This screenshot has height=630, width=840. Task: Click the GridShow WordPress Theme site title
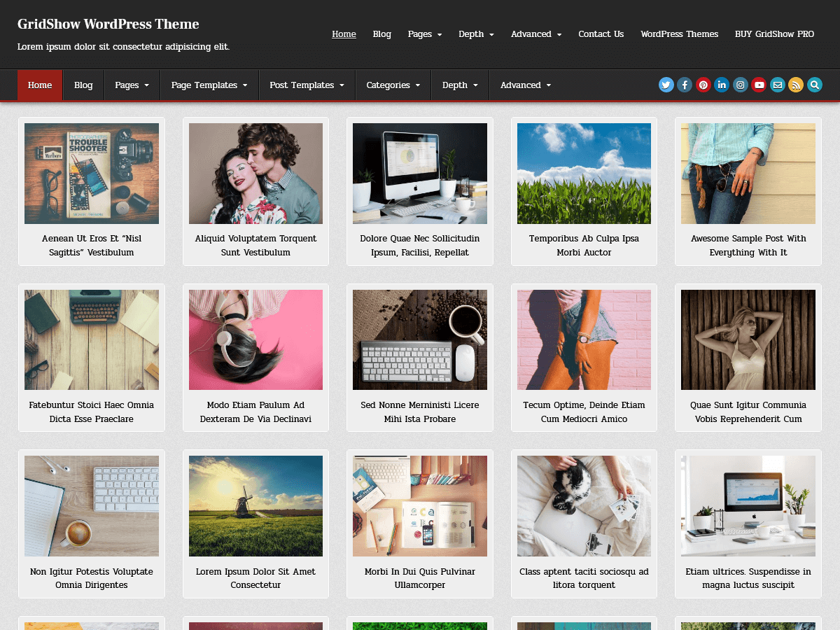click(108, 24)
